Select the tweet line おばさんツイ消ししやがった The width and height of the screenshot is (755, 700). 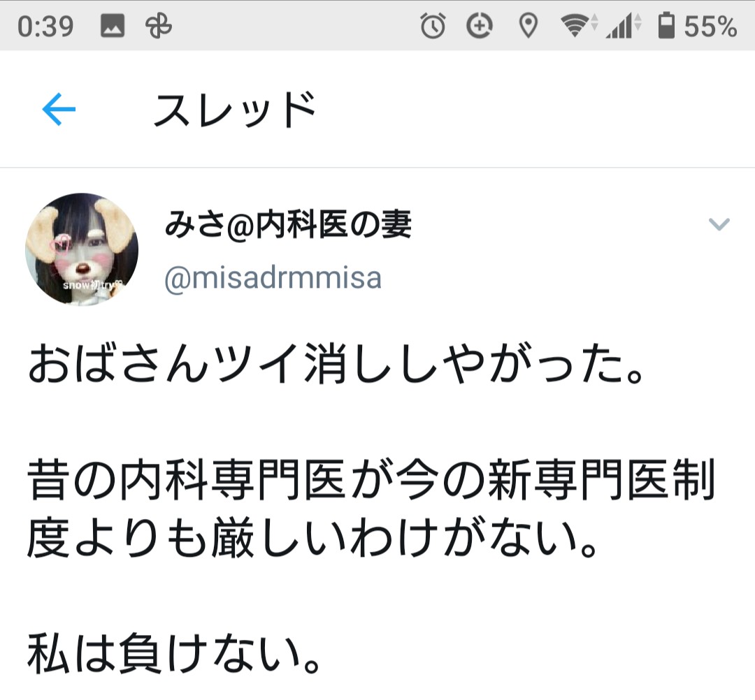pyautogui.click(x=336, y=364)
